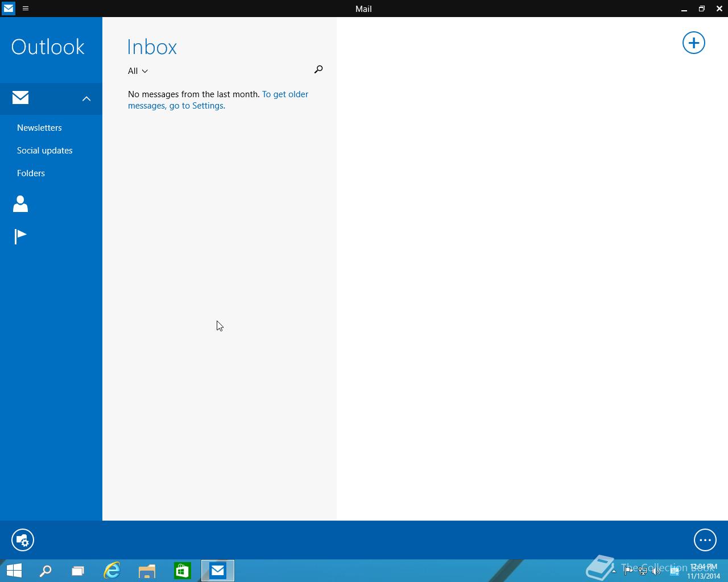
Task: Open the Social updates folder
Action: [45, 151]
